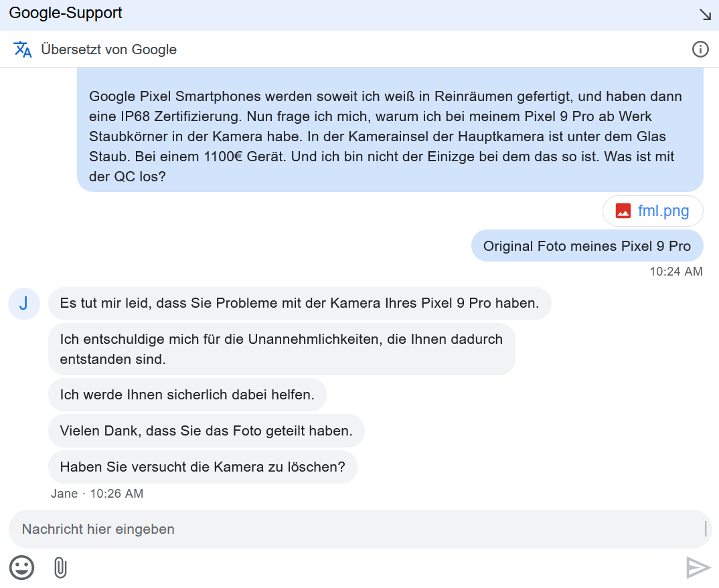This screenshot has width=719, height=588.
Task: Click the 10:24 AM timestamp
Action: click(x=675, y=272)
